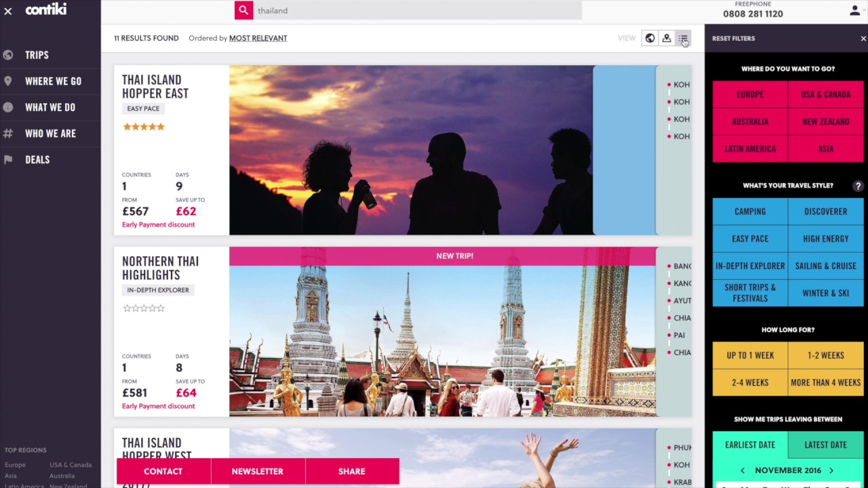Toggle the Winter & Ski filter
Image resolution: width=868 pixels, height=488 pixels.
826,293
